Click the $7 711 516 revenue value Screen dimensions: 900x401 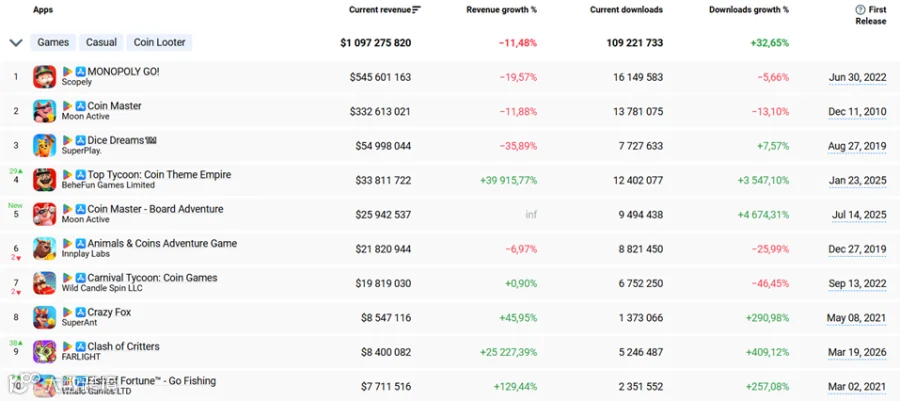pos(386,387)
